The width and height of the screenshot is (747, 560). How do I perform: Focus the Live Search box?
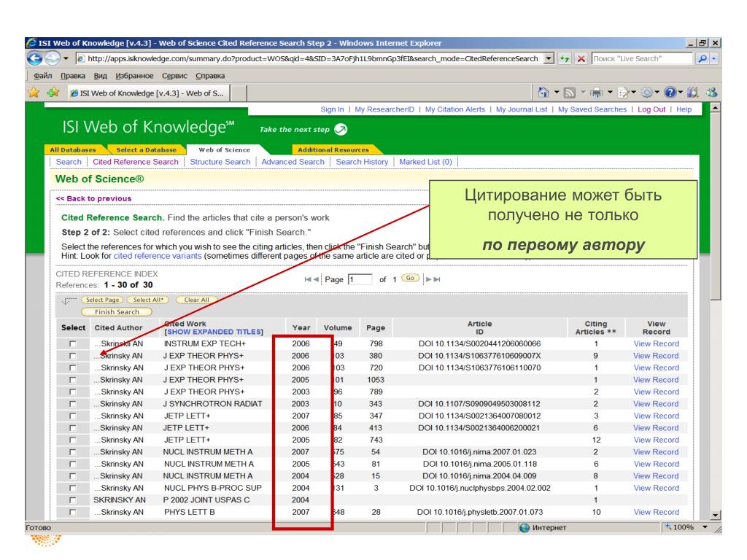[642, 58]
